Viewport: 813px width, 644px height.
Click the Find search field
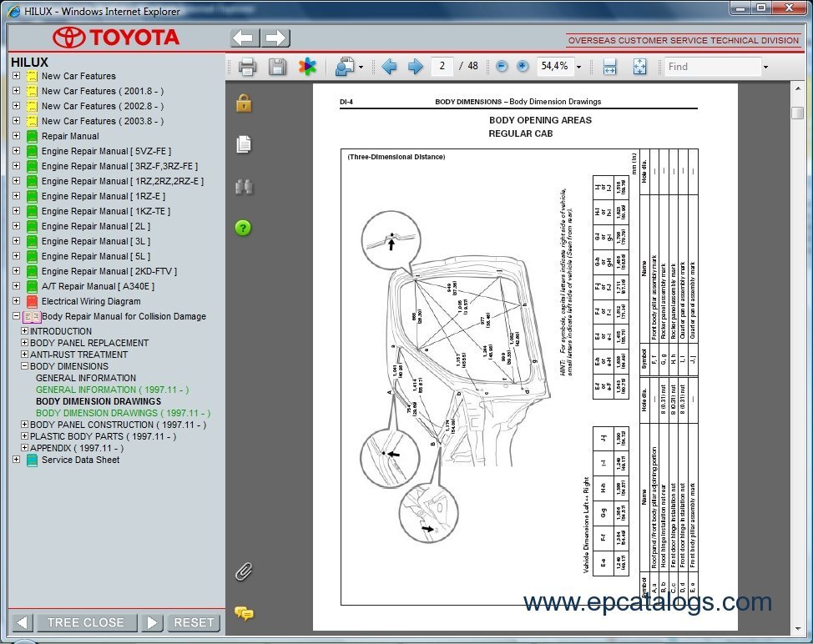713,66
